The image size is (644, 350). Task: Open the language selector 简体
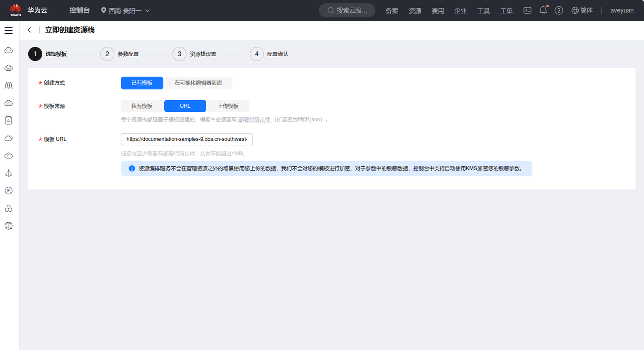click(582, 10)
